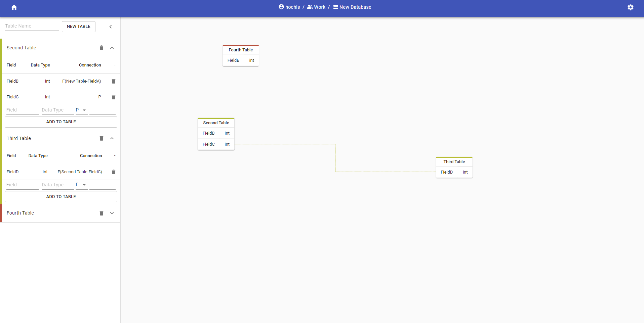This screenshot has width=644, height=323.
Task: Select FieldB row in canvas Second Table
Action: tap(216, 133)
